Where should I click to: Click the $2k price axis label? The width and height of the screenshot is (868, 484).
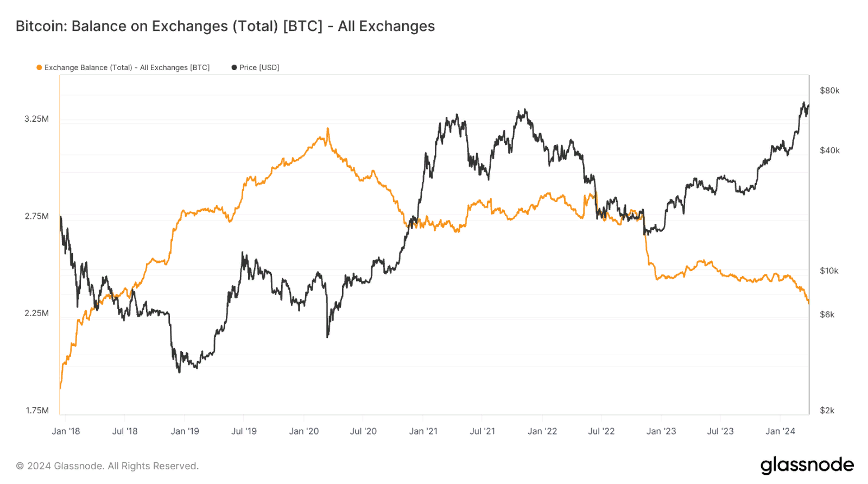(827, 411)
